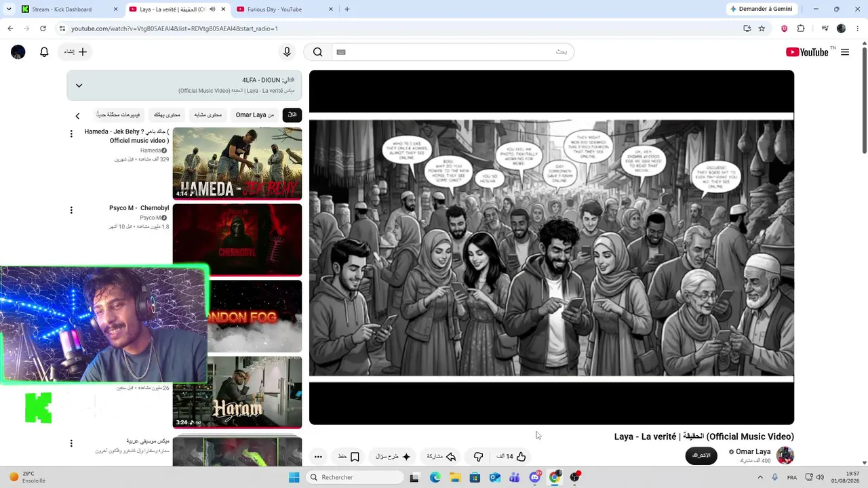The height and width of the screenshot is (488, 868).
Task: Ask a question with the sparkle button
Action: (393, 457)
